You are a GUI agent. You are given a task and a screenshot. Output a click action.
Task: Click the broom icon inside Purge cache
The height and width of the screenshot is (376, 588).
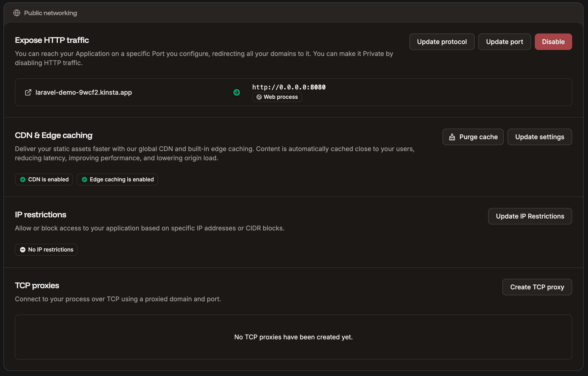pos(452,137)
